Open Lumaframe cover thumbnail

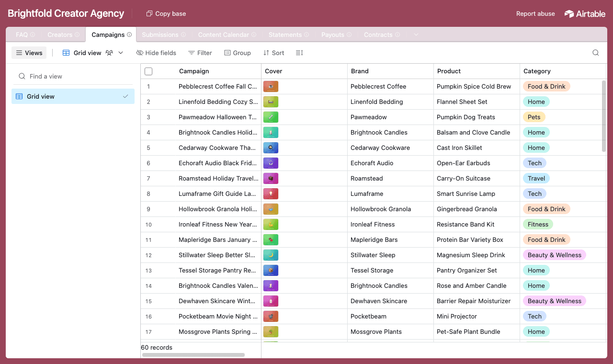[x=271, y=194]
